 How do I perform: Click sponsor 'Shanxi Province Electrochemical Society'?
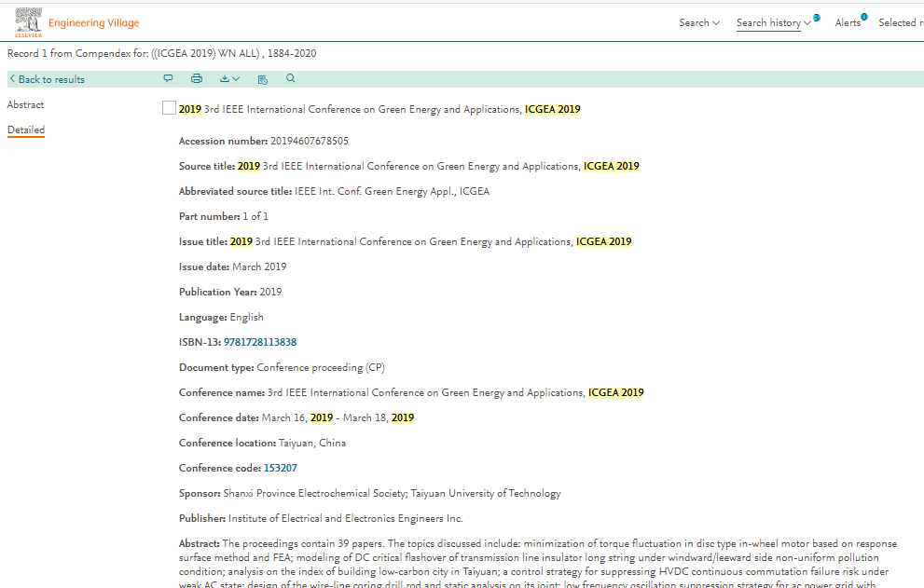[314, 493]
